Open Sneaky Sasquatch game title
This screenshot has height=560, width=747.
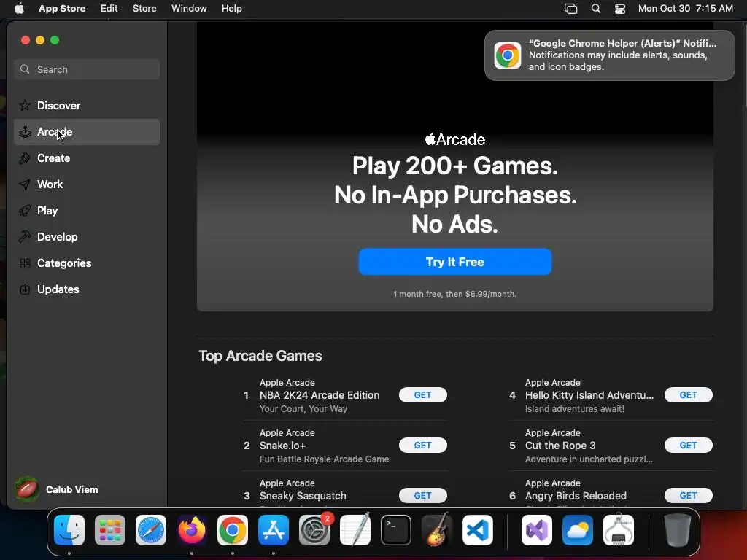303,496
